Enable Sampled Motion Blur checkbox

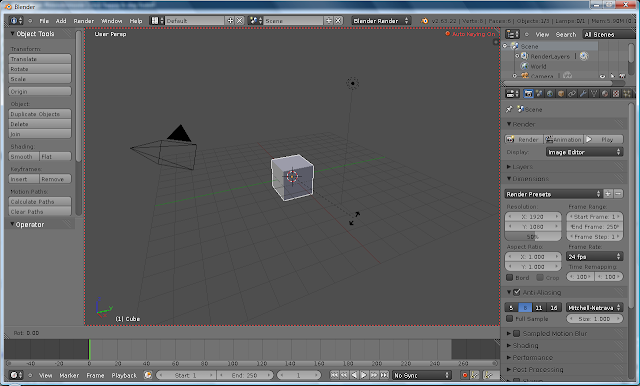pos(516,333)
